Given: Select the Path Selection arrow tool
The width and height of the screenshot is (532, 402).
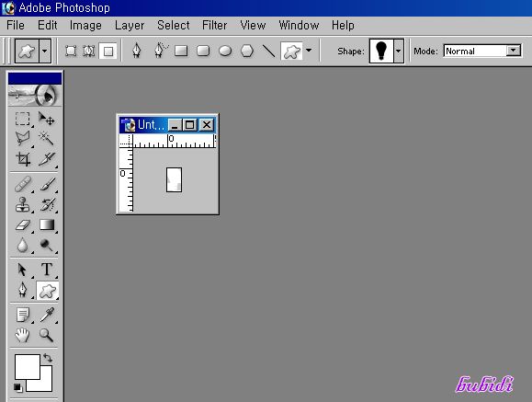Looking at the screenshot, I should (x=22, y=270).
